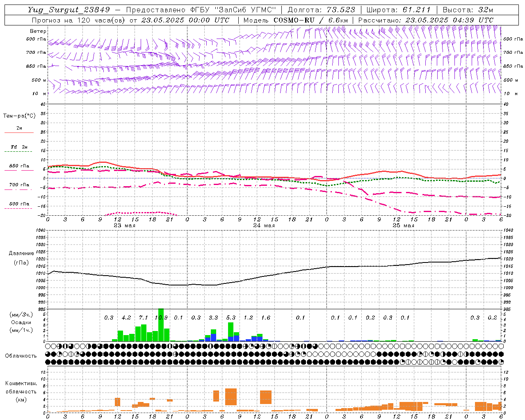Click the computed time Рассчитано: 23.05.2025 04:39 UTC
This screenshot has width=525, height=420.
click(426, 20)
